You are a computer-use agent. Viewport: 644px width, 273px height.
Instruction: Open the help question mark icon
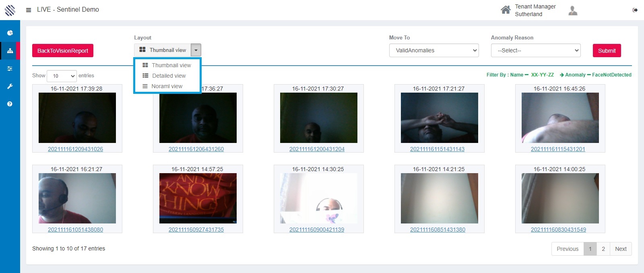pos(10,104)
